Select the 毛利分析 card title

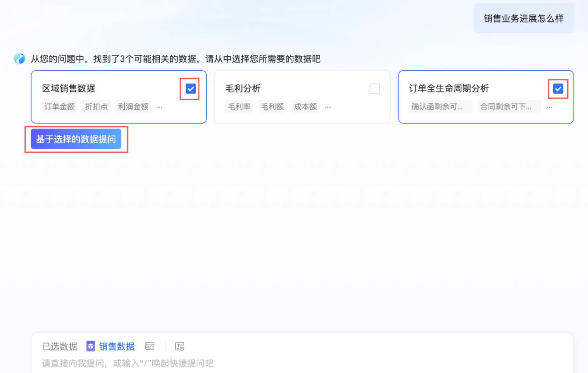point(243,88)
